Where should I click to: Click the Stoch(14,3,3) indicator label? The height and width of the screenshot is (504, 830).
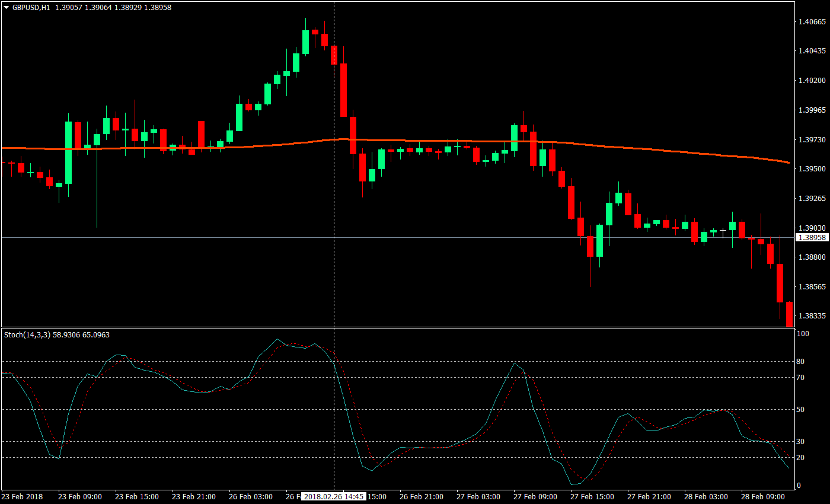tap(36, 334)
